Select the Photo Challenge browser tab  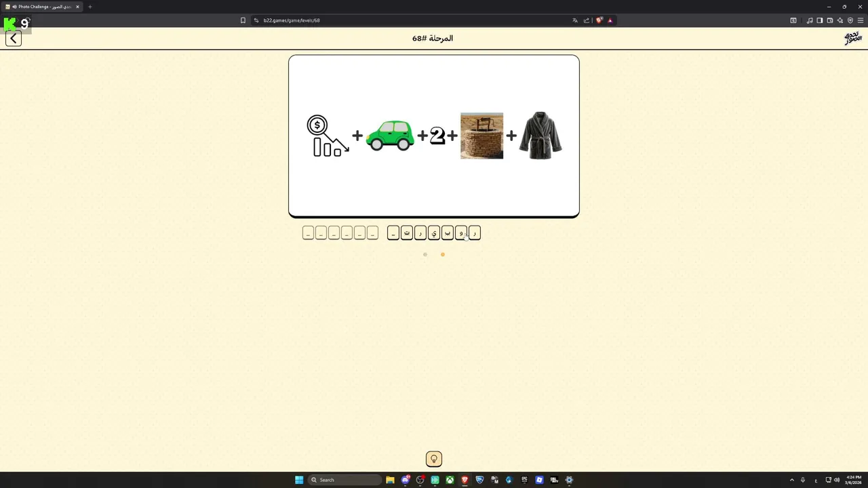pyautogui.click(x=43, y=7)
